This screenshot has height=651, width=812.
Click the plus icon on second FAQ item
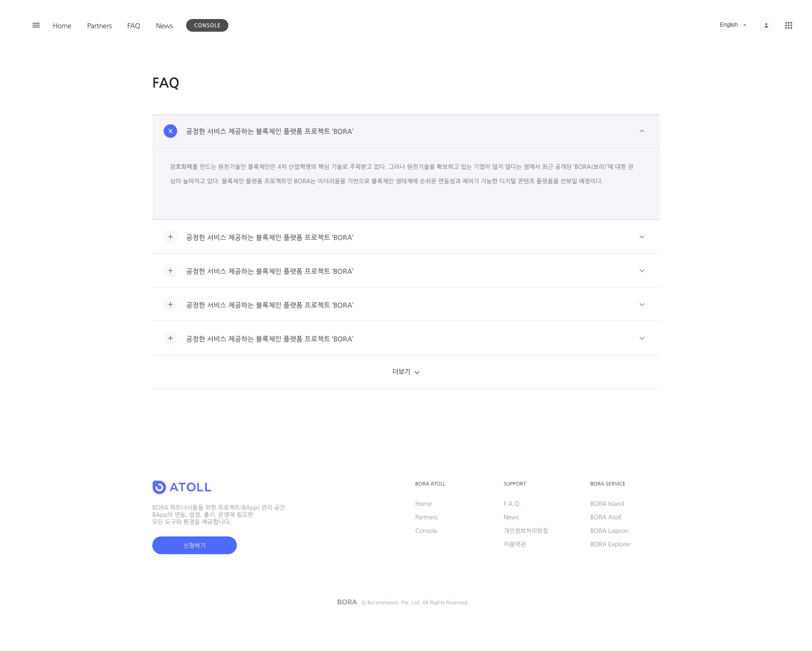pyautogui.click(x=170, y=237)
